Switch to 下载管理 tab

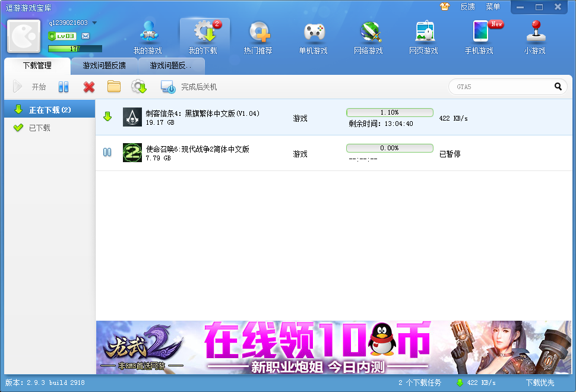(x=37, y=66)
